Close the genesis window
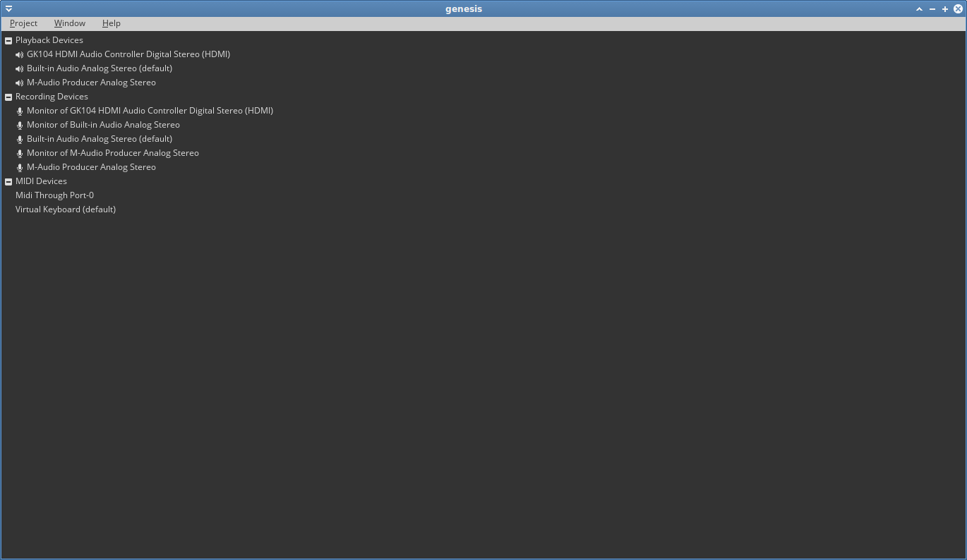Viewport: 967px width, 560px height. coord(958,9)
